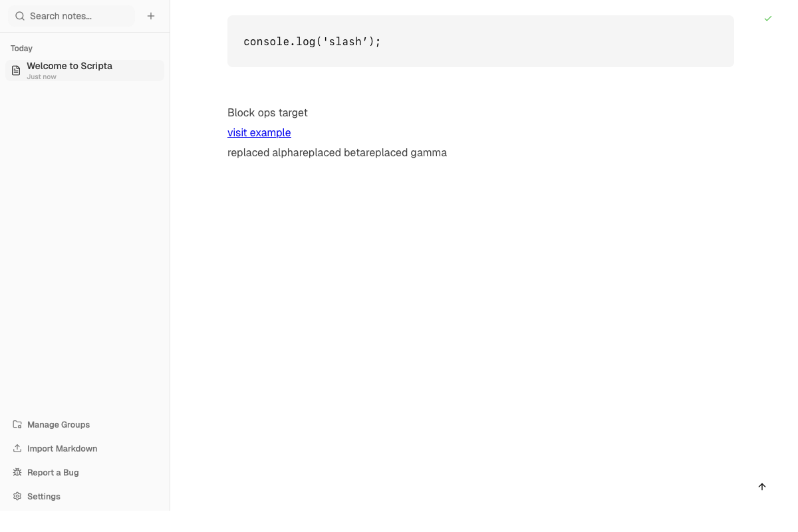Viewport: 798px width, 532px height.
Task: Open the Settings menu entry
Action: point(43,496)
